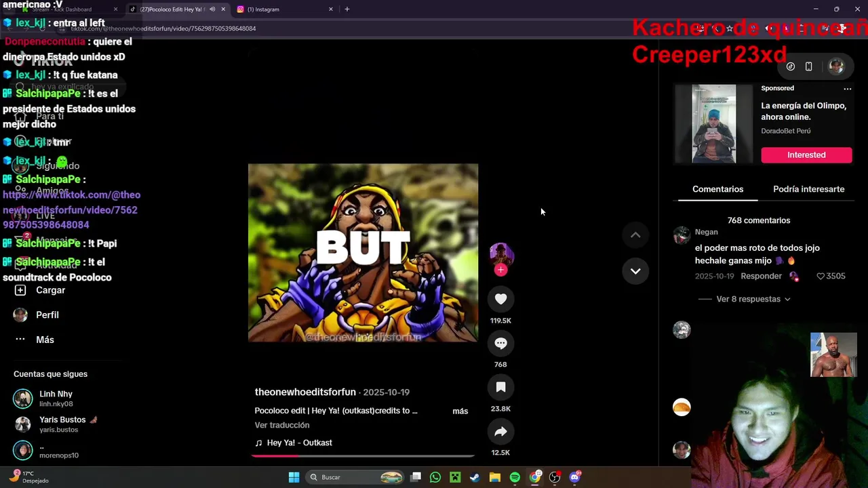868x488 pixels.
Task: Share the video using the arrow icon
Action: [500, 432]
